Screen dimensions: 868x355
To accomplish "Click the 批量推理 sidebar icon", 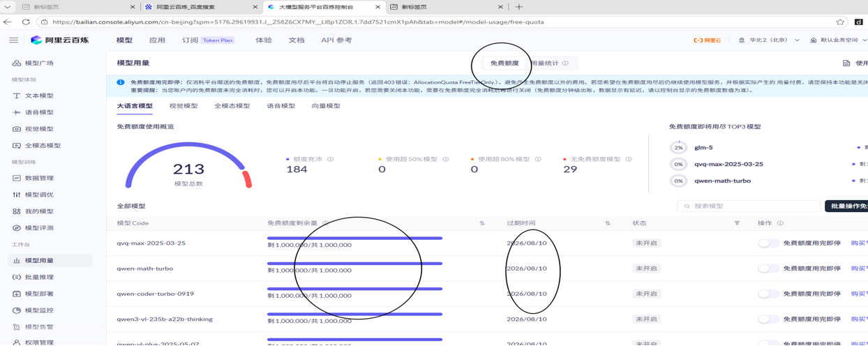I will [17, 278].
